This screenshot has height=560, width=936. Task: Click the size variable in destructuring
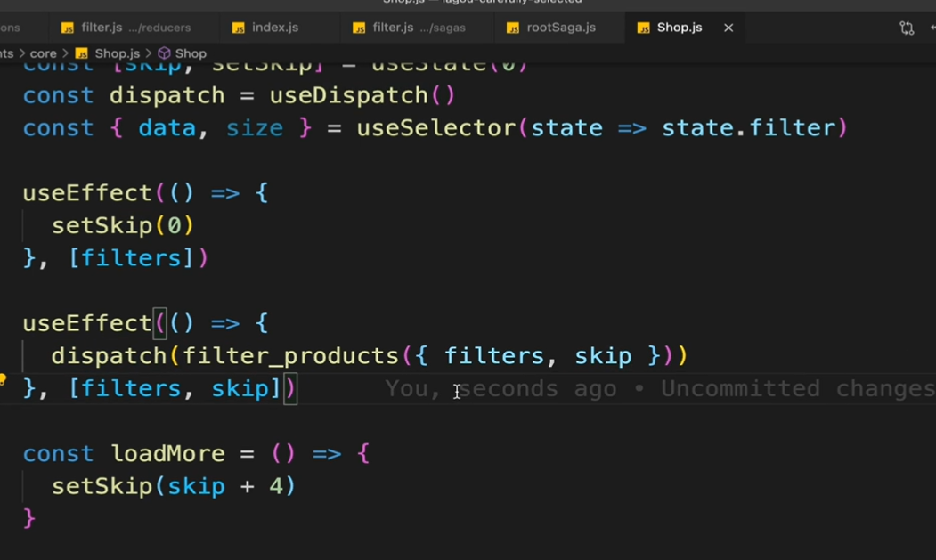[255, 128]
